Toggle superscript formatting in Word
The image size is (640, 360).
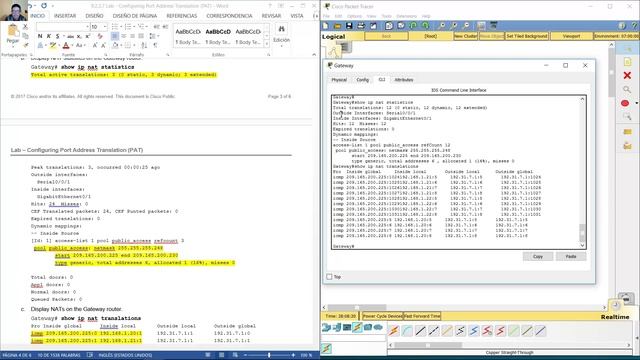pyautogui.click(x=88, y=36)
